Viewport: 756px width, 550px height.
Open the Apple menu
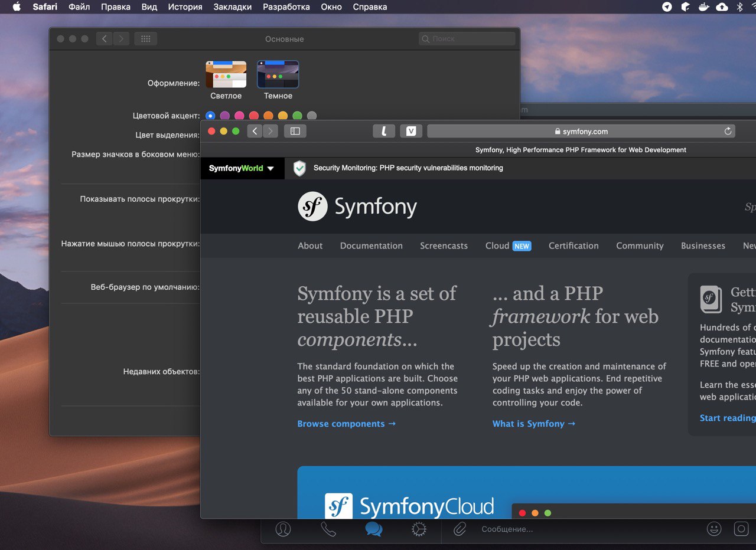[x=17, y=7]
